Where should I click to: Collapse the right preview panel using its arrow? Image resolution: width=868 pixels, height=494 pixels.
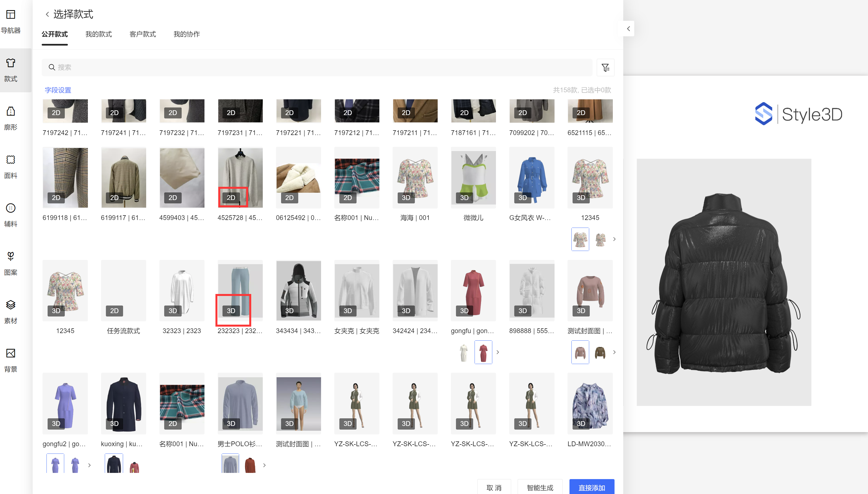point(628,29)
